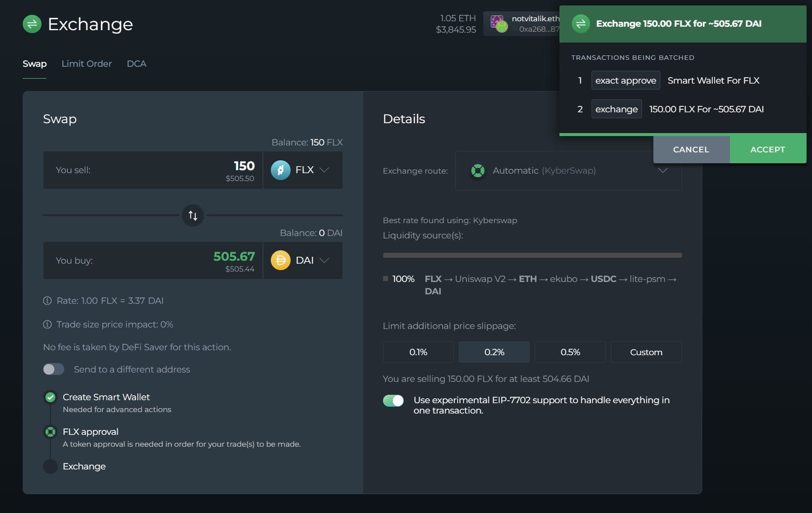Toggle Send to a different address
812x513 pixels.
point(53,369)
